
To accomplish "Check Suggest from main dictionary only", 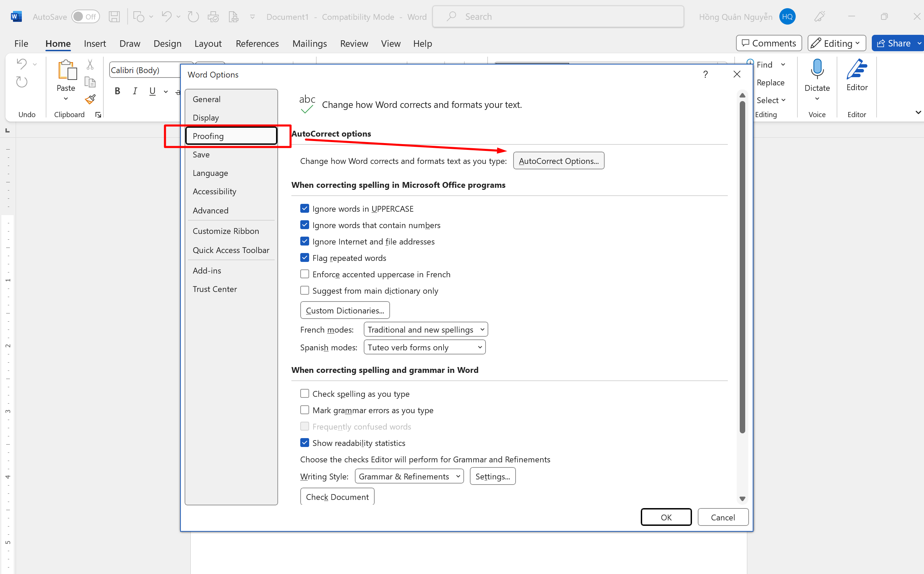I will pyautogui.click(x=305, y=291).
